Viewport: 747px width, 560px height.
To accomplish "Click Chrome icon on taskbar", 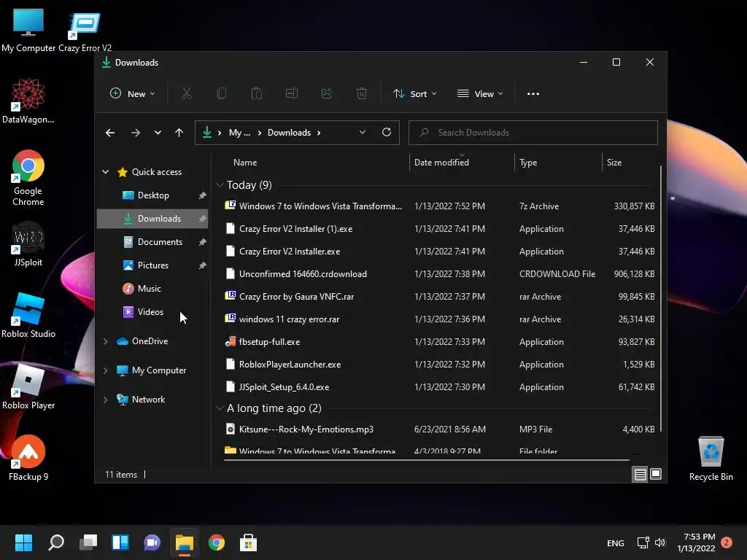I will point(216,542).
